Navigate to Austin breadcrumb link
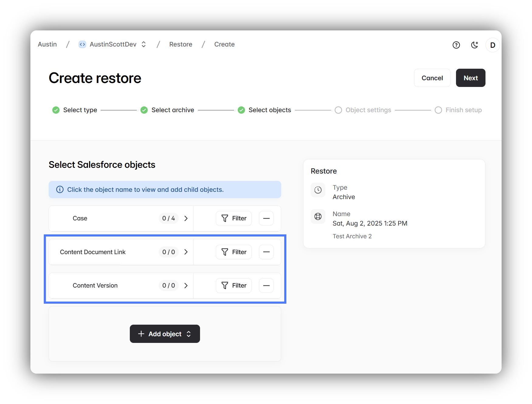Image resolution: width=532 pixels, height=404 pixels. pos(47,44)
